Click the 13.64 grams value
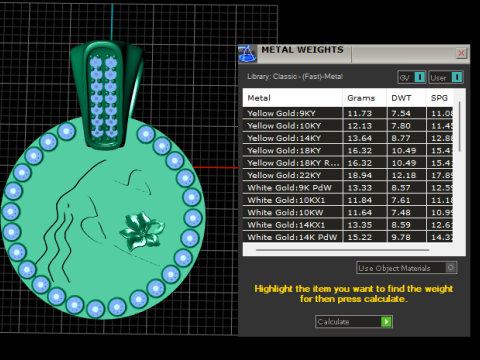The width and height of the screenshot is (480, 360). click(360, 138)
